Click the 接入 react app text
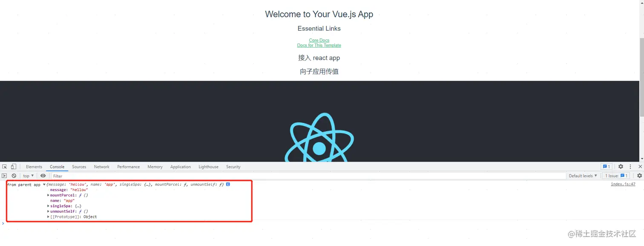This screenshot has width=644, height=246. [319, 58]
